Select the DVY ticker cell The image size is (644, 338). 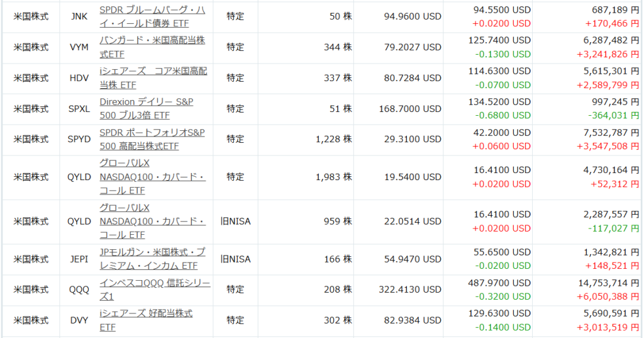pyautogui.click(x=79, y=320)
